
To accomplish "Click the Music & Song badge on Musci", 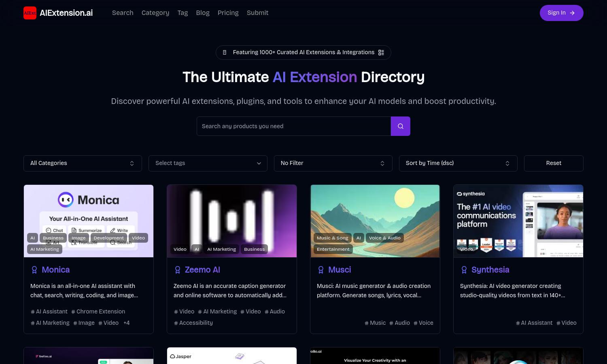I will 333,238.
